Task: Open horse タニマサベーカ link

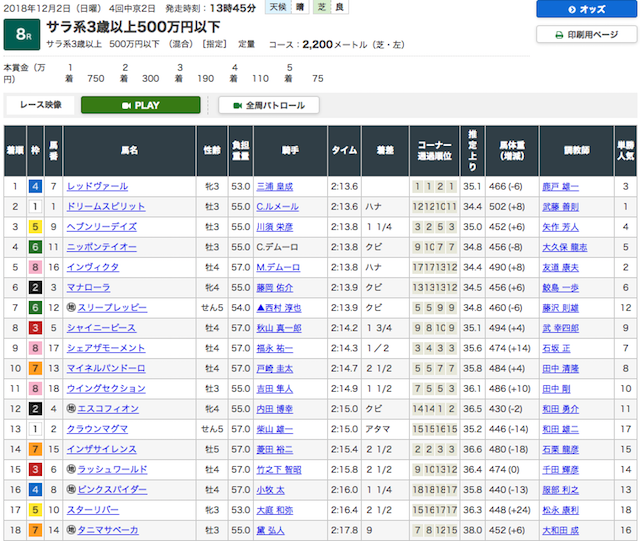Action: click(108, 530)
